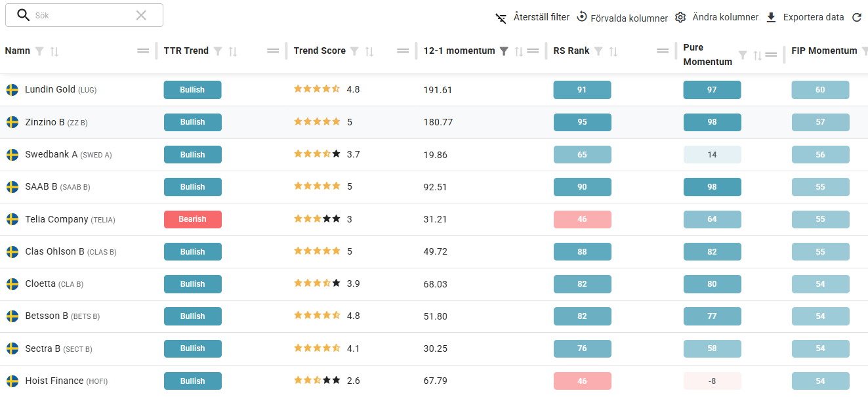
Task: Click the search magnifier icon
Action: (24, 15)
